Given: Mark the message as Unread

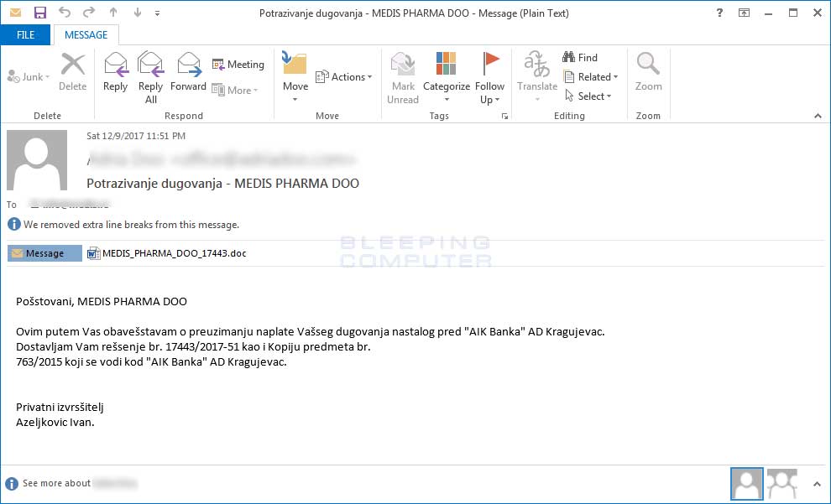Looking at the screenshot, I should click(x=403, y=78).
